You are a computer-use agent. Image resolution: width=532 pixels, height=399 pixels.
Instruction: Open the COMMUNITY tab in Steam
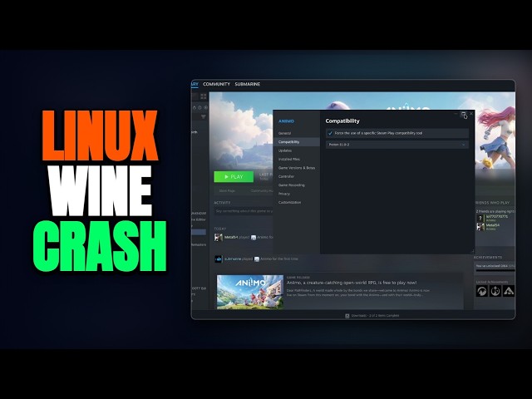click(216, 84)
